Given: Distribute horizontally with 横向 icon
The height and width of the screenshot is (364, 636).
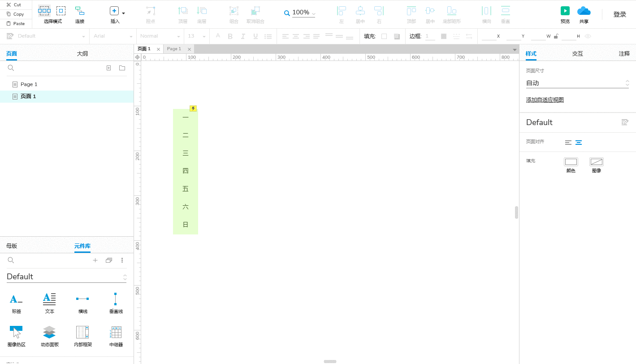Looking at the screenshot, I should pyautogui.click(x=487, y=11).
